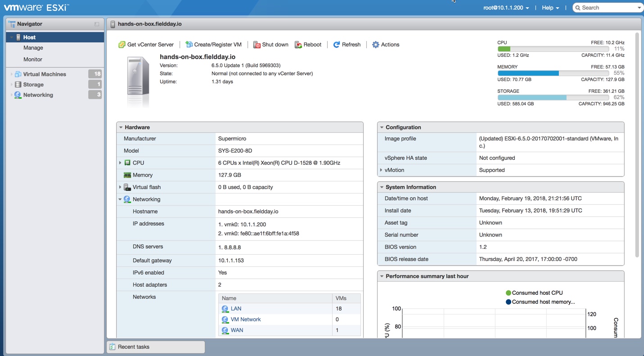Click the Memory usage bar
Viewport: 644px width, 356px height.
coord(553,73)
